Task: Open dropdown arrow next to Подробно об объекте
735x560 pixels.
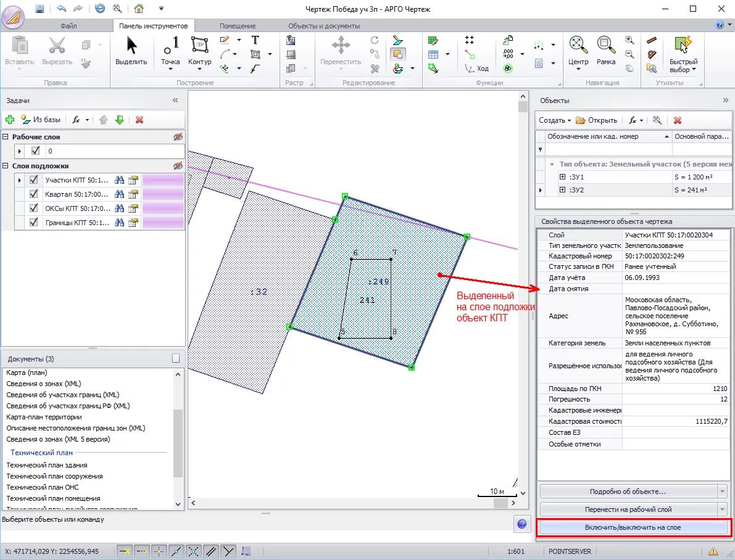Action: 722,492
